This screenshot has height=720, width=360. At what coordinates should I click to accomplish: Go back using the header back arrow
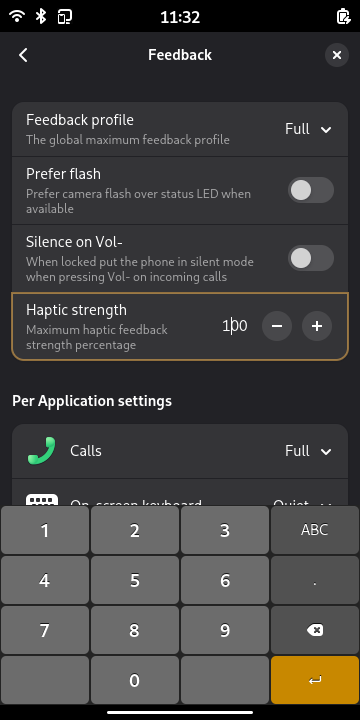click(23, 55)
